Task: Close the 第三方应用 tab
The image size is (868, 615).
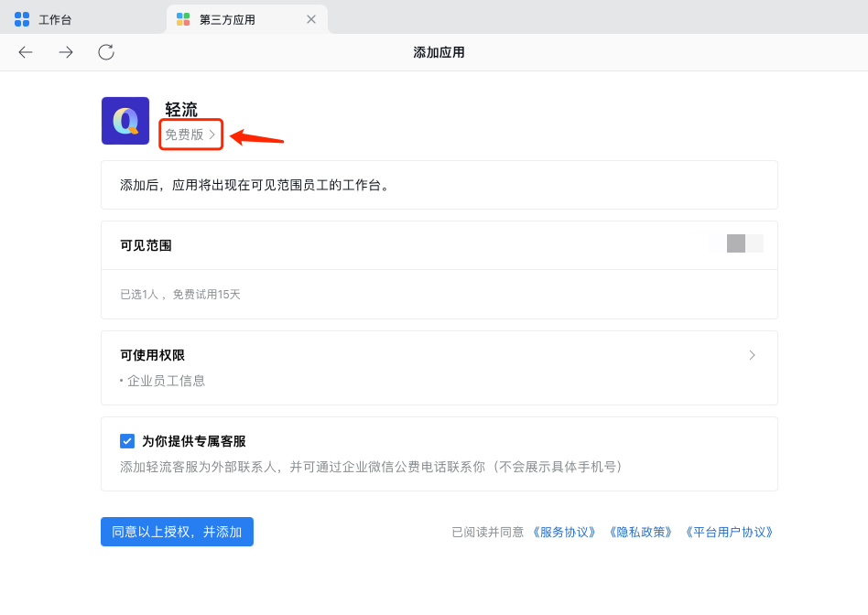Action: click(311, 19)
